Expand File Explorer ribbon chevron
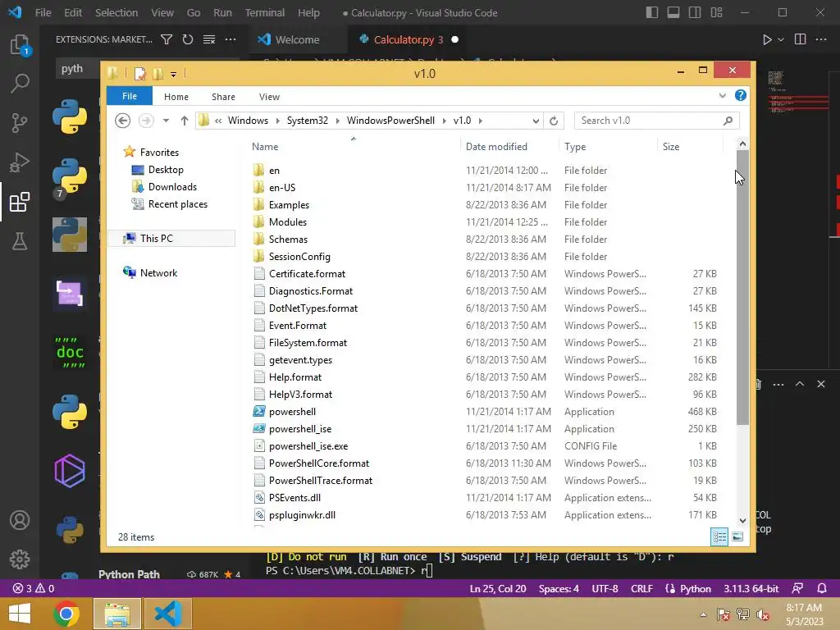Image resolution: width=840 pixels, height=630 pixels. point(722,95)
